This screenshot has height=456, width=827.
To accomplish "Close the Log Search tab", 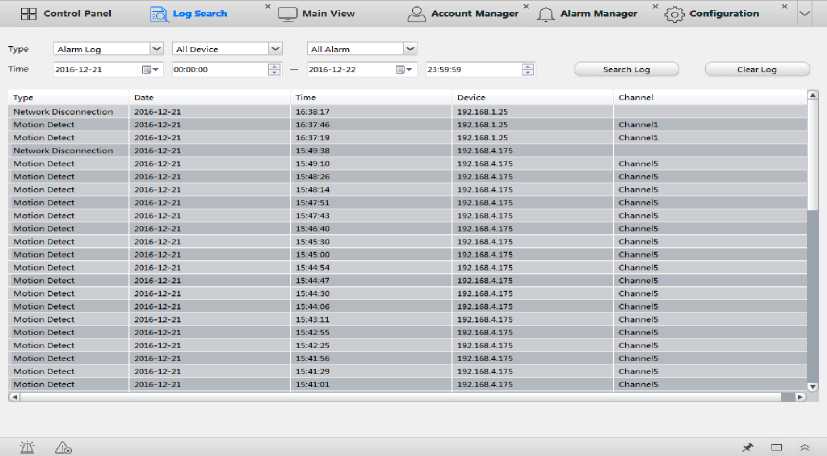I will [x=268, y=7].
